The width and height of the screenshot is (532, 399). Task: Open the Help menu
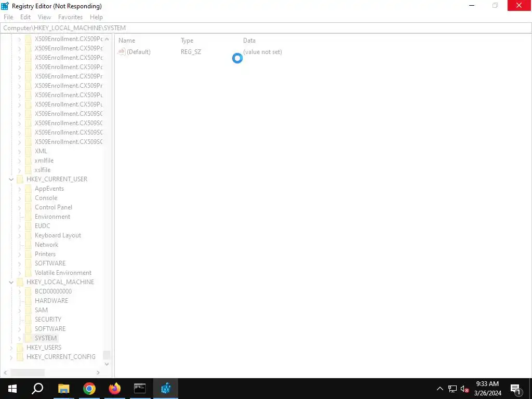pos(96,17)
